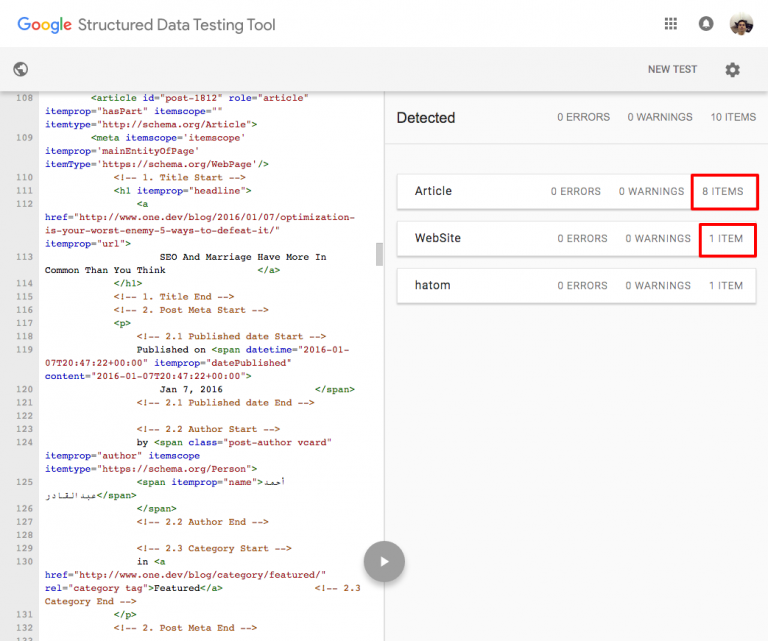Screen dimensions: 768x641
Task: Click the '<!-- 2.2 Author Start -->' comment
Action: coord(208,429)
